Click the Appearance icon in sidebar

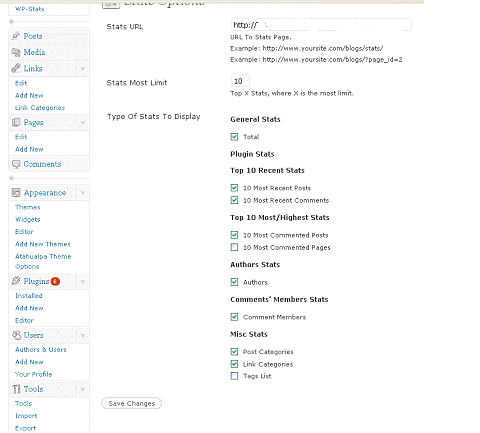click(16, 192)
